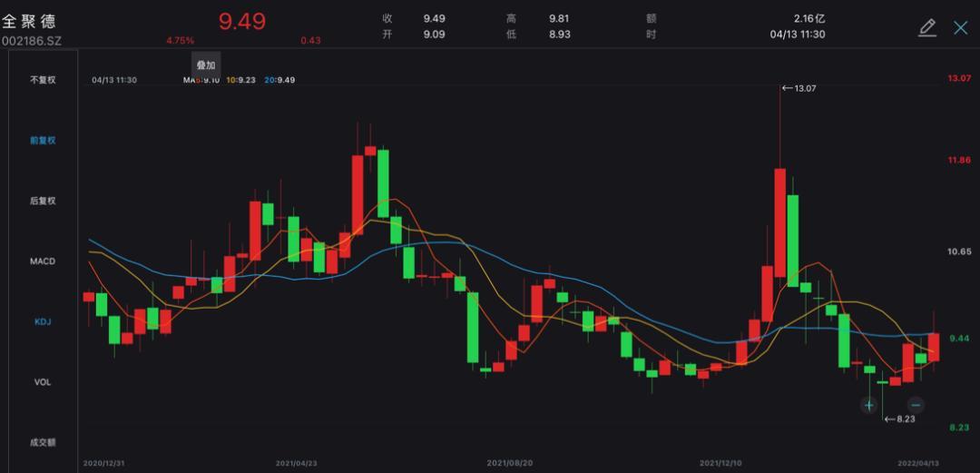
Task: Close the chart with the X icon
Action: (x=961, y=27)
